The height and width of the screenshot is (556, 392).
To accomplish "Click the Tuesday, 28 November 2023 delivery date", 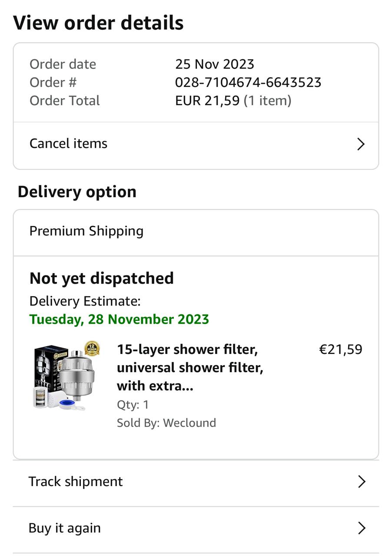I will (x=119, y=319).
